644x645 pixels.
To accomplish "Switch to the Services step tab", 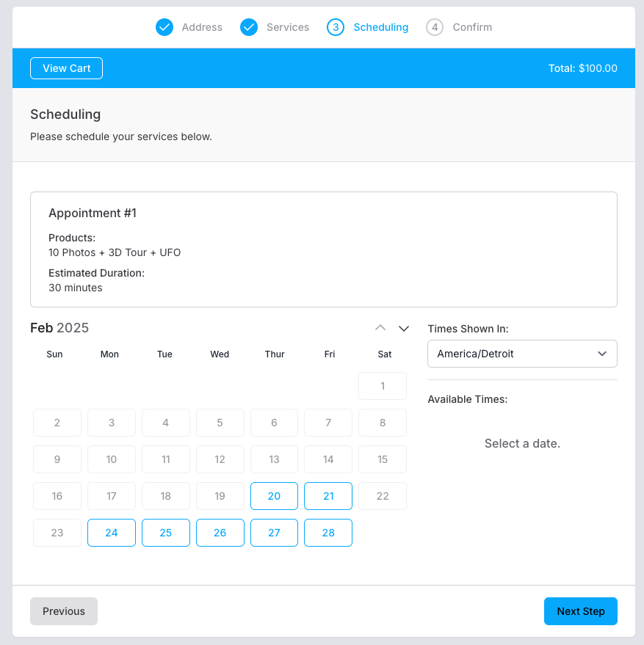I will point(288,27).
